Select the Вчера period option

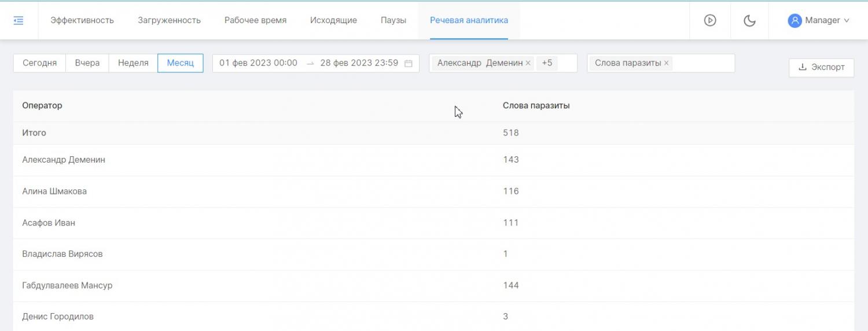pyautogui.click(x=87, y=63)
